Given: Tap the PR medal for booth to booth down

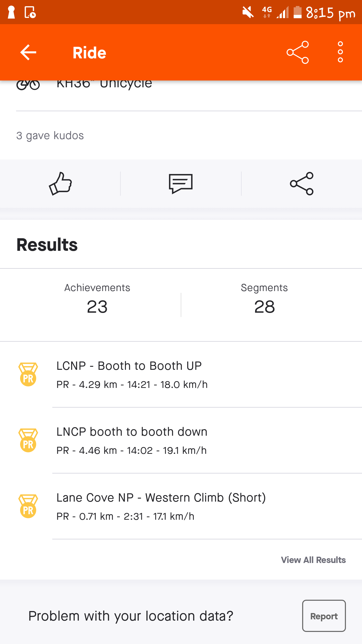Looking at the screenshot, I should tap(28, 440).
